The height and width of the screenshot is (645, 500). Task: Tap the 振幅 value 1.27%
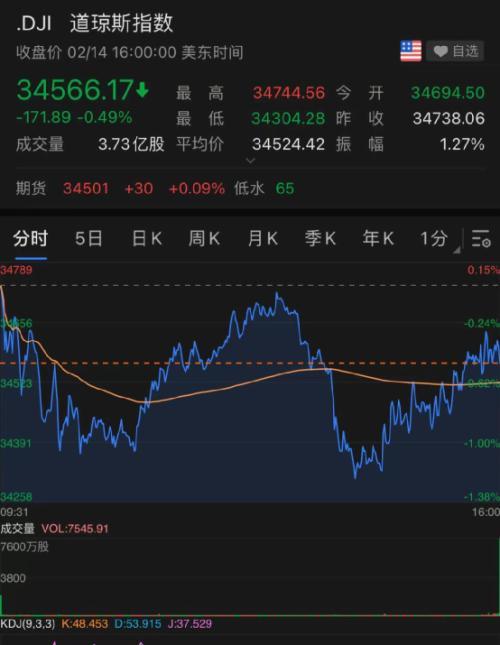462,144
